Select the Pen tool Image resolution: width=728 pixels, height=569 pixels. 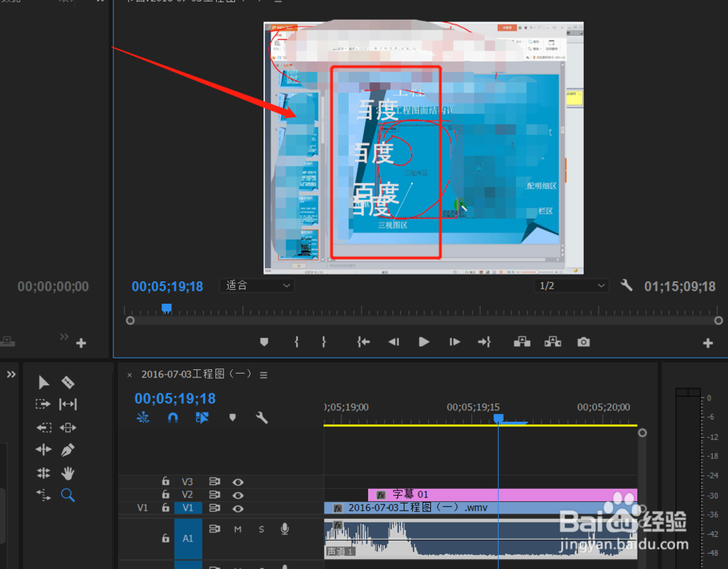68,450
